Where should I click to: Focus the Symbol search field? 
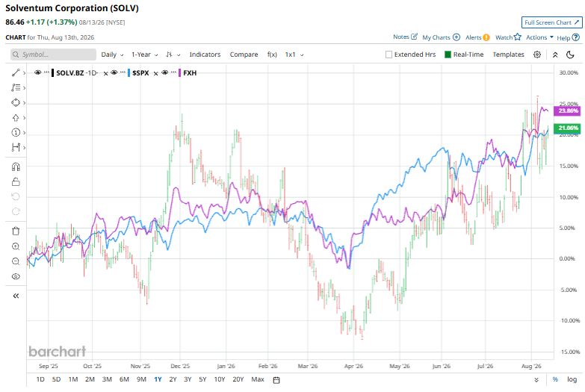click(x=53, y=55)
